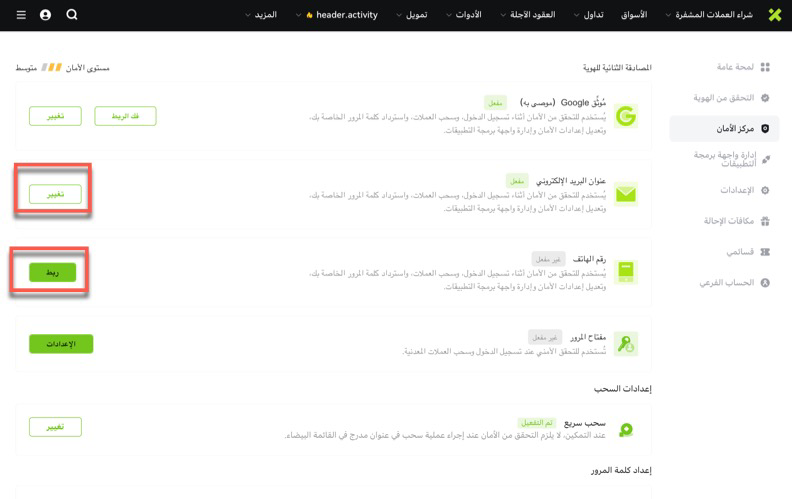This screenshot has width=792, height=499.
Task: Click فك الربط for Google Authenticator
Action: (x=125, y=116)
